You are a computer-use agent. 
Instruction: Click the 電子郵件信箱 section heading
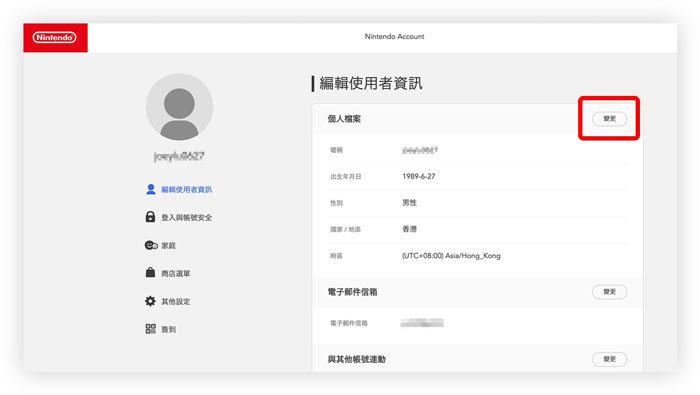tap(353, 292)
